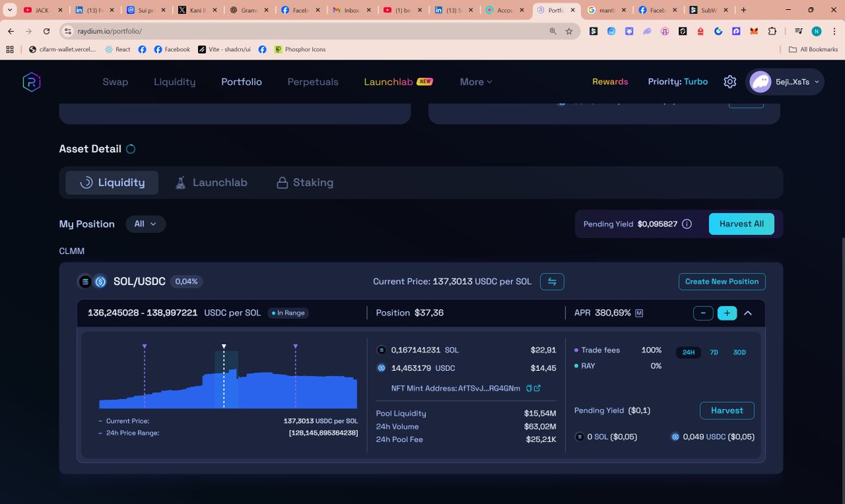Open the new tab plus button
This screenshot has width=845, height=504.
[x=744, y=11]
